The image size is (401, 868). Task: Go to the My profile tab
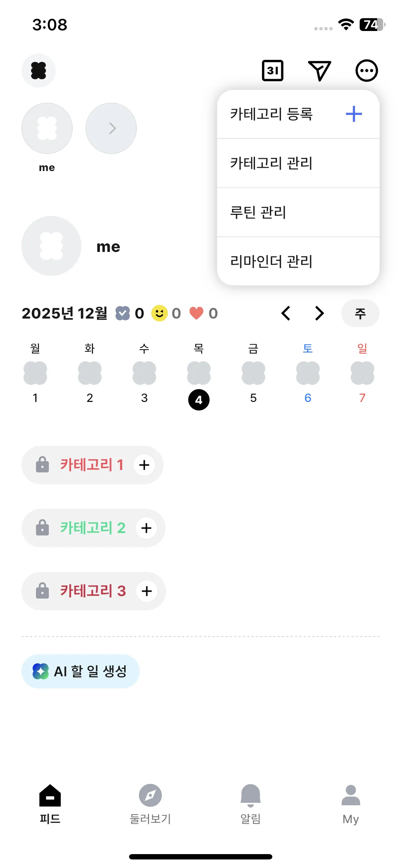point(351,804)
